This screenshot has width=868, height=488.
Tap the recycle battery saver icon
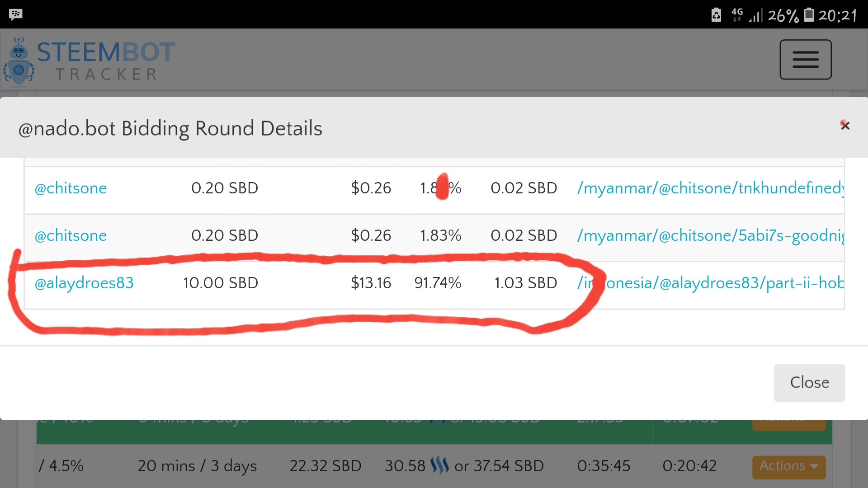(716, 15)
